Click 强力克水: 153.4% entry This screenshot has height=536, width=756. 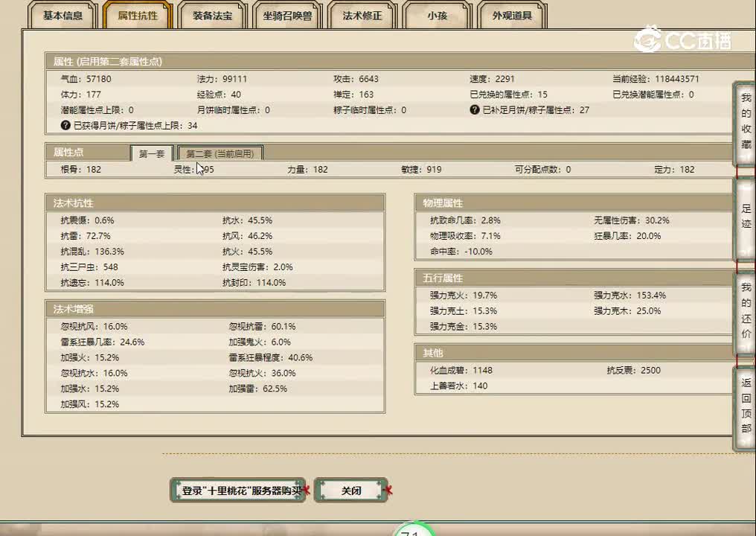point(630,296)
